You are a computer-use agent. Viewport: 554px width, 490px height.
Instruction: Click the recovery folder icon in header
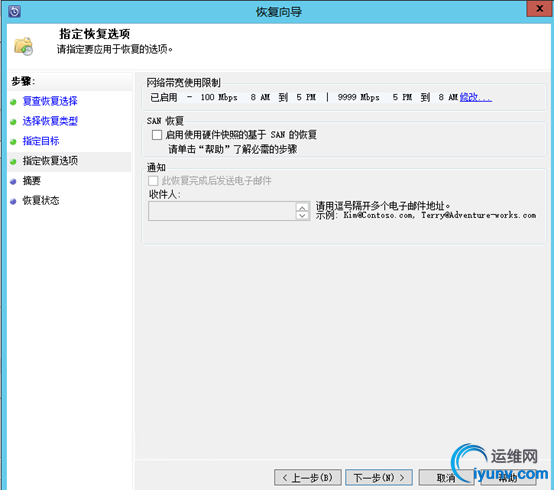click(23, 46)
